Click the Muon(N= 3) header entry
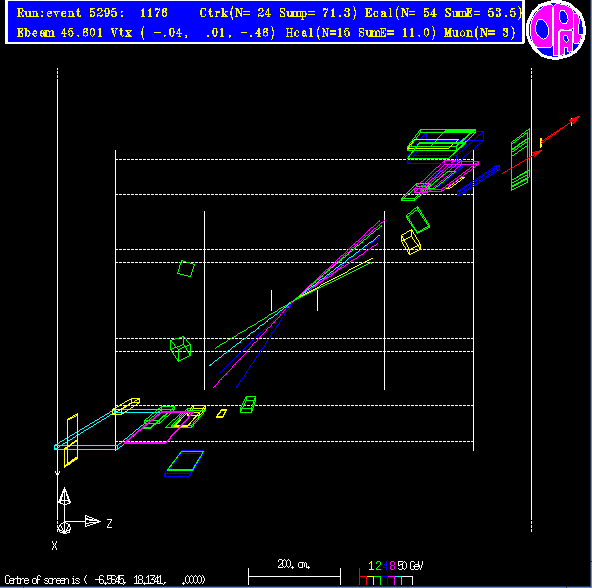Image resolution: width=592 pixels, height=588 pixels. click(x=479, y=33)
